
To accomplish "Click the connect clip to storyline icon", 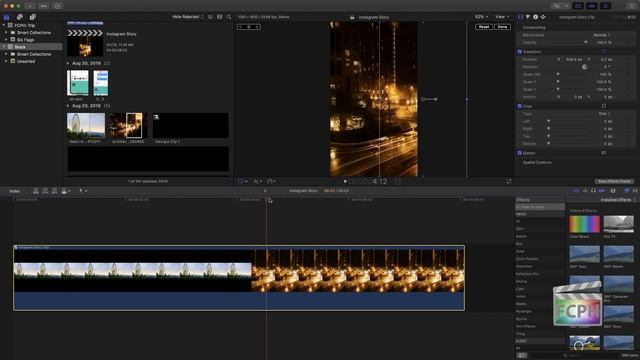I will pos(36,191).
